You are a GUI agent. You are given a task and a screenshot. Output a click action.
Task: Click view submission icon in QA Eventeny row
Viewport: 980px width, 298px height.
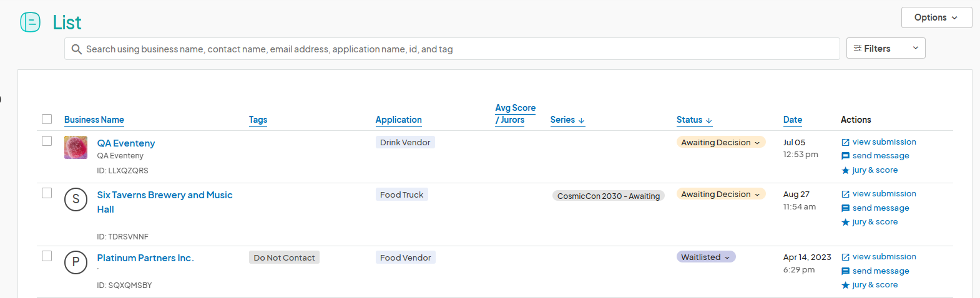pos(846,142)
